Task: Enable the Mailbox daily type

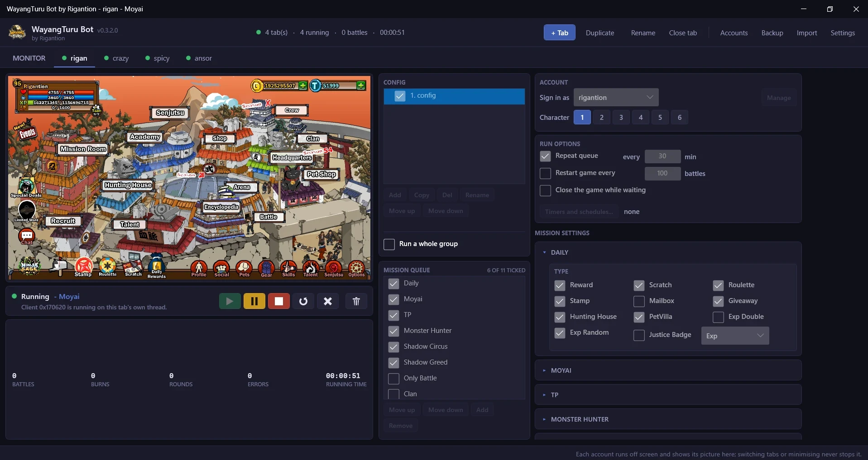Action: (639, 301)
